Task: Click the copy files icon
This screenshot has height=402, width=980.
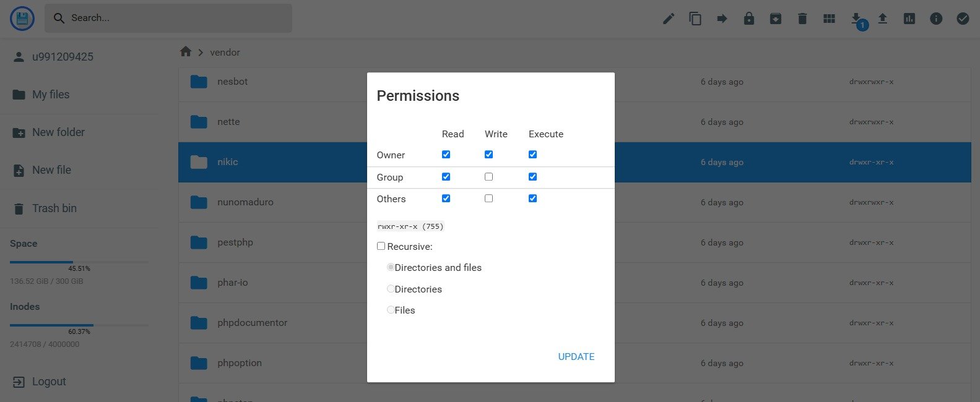Action: [x=695, y=19]
